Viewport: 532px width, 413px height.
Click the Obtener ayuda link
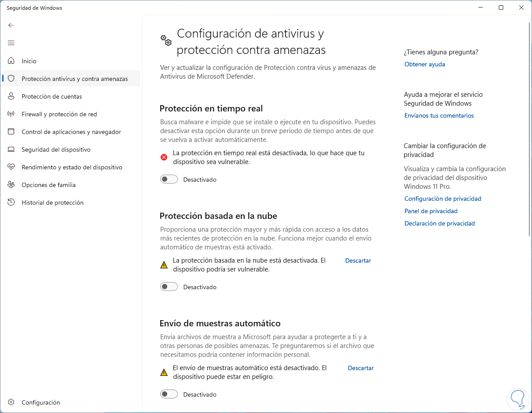pos(424,64)
